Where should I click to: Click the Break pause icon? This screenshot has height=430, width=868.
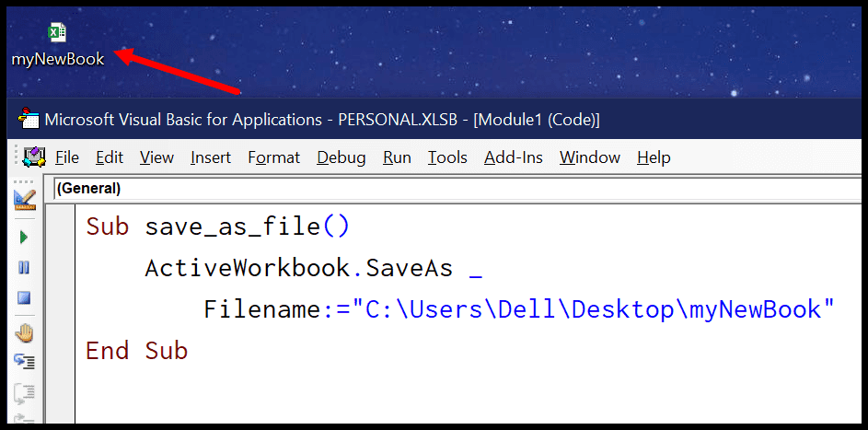24,268
